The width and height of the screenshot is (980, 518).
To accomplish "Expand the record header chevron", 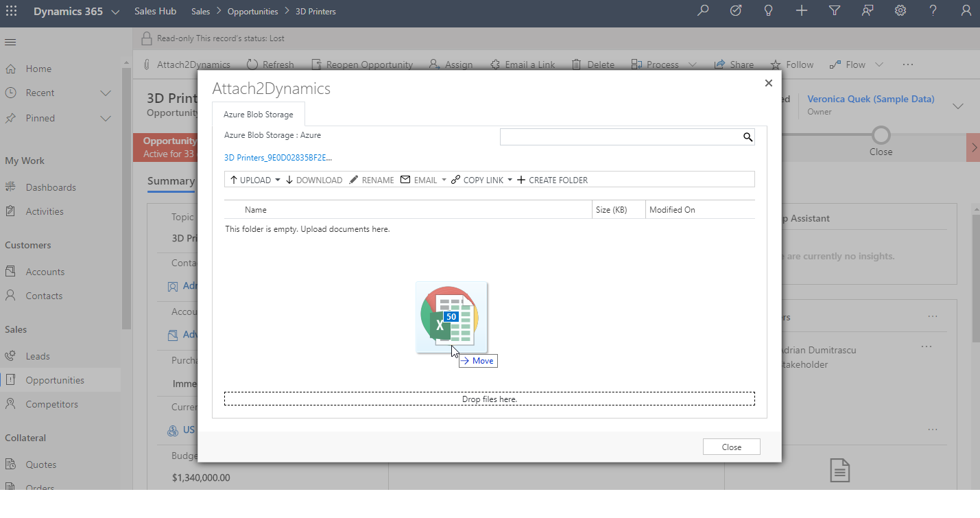I will (x=958, y=106).
